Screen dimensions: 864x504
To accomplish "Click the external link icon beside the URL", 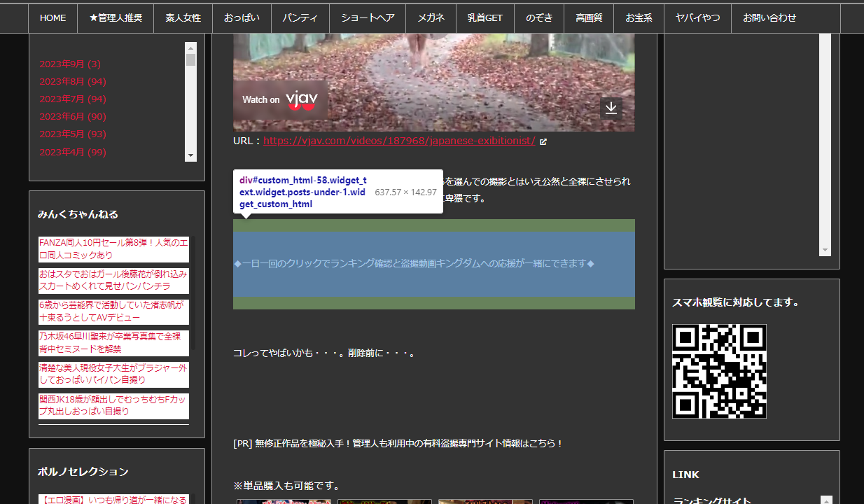I will pos(543,141).
